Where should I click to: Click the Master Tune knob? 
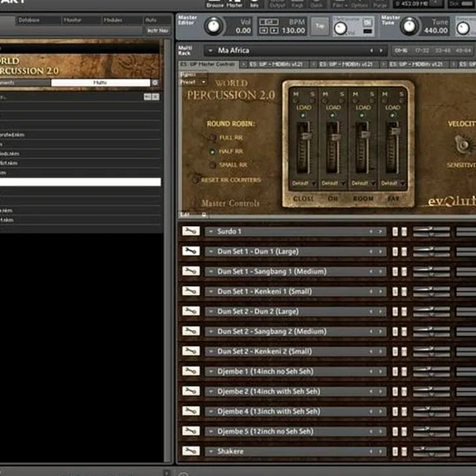(409, 26)
